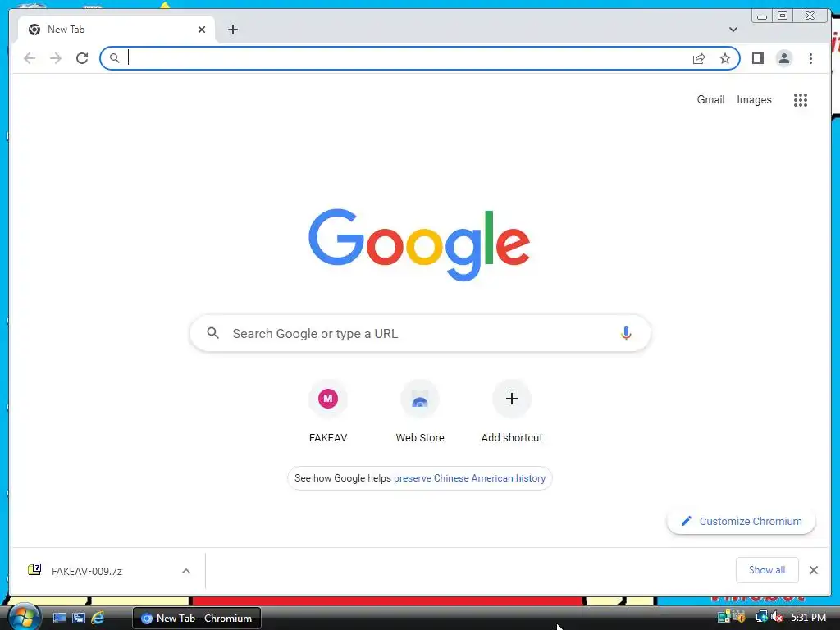Click the Add shortcut plus tile
840x630 pixels.
(x=512, y=412)
